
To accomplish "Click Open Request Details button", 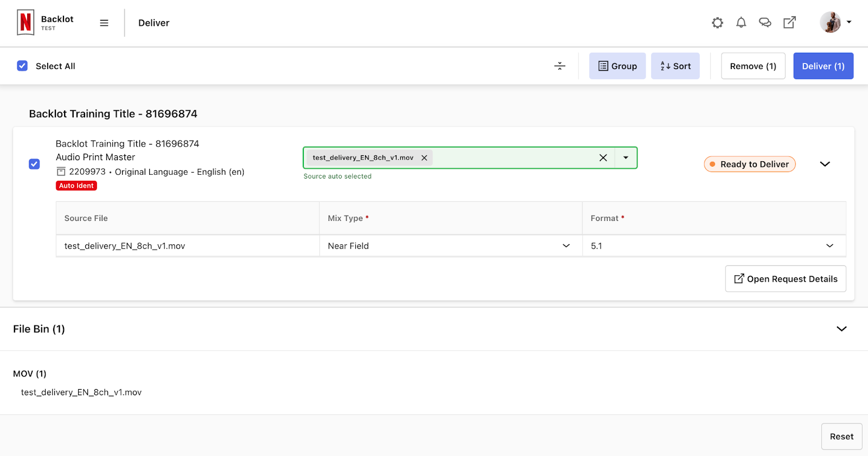I will (785, 279).
